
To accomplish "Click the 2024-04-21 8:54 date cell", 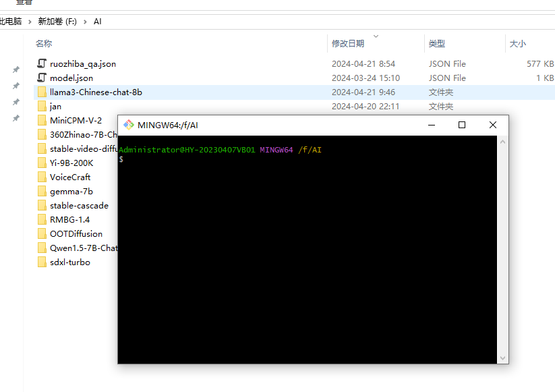I will 363,64.
